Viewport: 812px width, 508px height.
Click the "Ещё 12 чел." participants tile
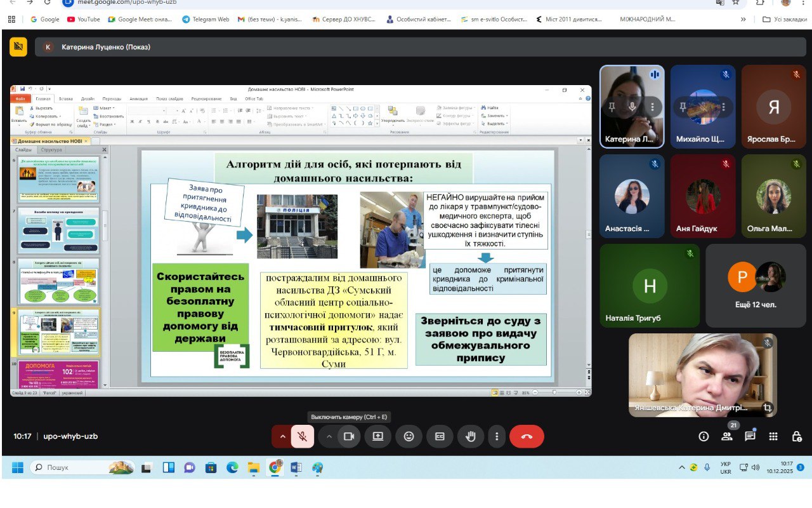756,286
